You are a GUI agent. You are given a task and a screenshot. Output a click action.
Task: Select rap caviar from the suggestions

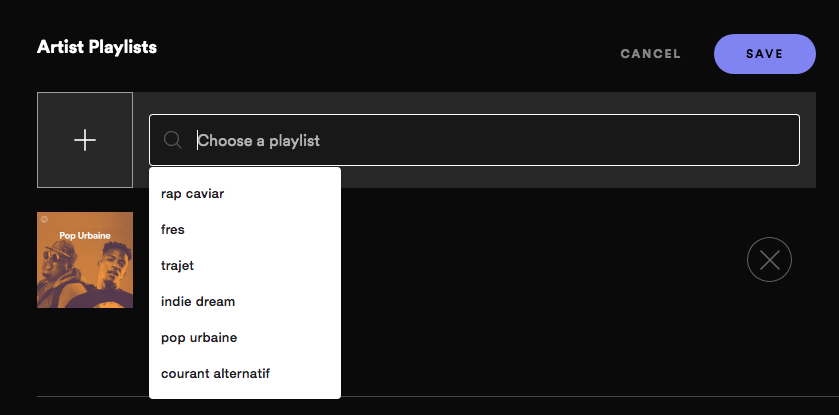pos(245,194)
